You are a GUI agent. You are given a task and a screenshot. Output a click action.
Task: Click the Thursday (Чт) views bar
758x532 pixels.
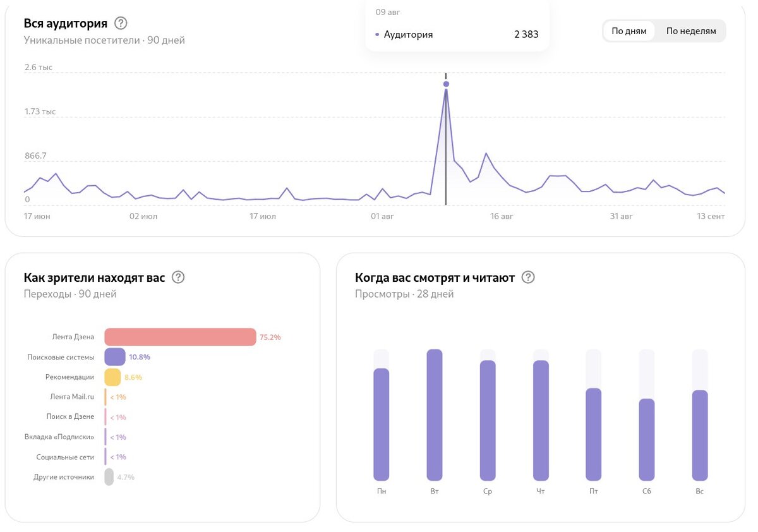tap(541, 421)
